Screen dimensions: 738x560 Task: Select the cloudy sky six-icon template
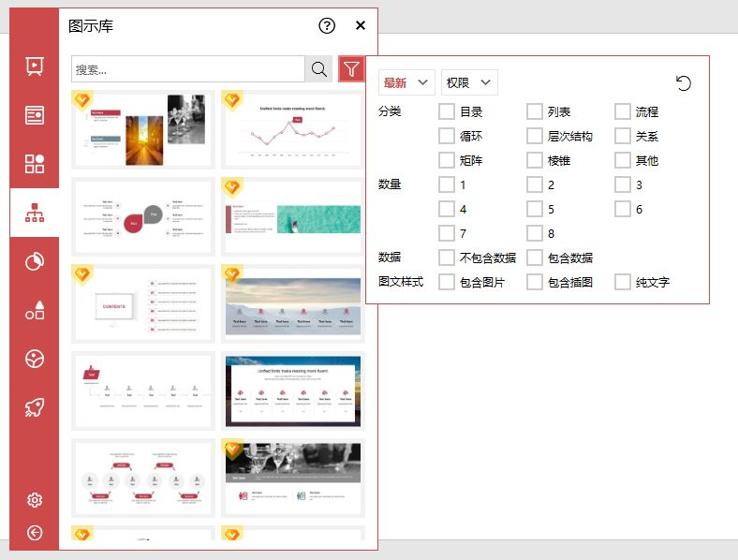point(293,304)
